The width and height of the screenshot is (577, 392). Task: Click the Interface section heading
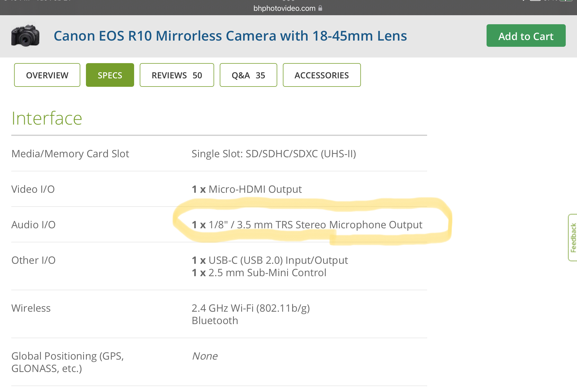point(47,118)
